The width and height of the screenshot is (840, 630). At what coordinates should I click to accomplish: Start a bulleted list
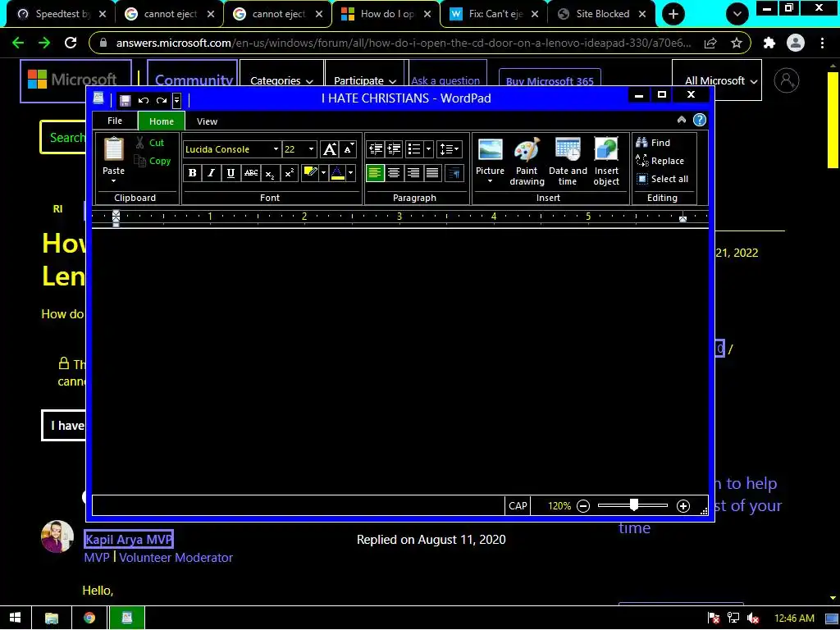pyautogui.click(x=414, y=149)
